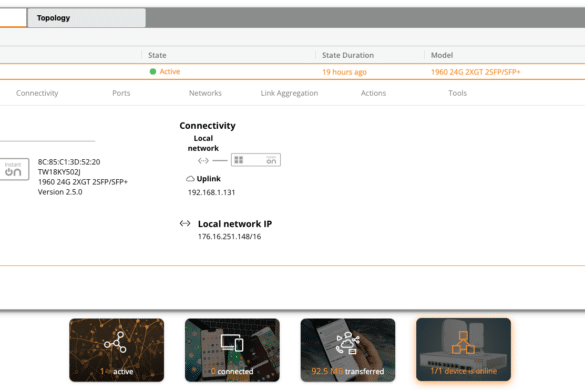Click the Uplink cloud icon
The height and width of the screenshot is (390, 585).
[x=190, y=179]
